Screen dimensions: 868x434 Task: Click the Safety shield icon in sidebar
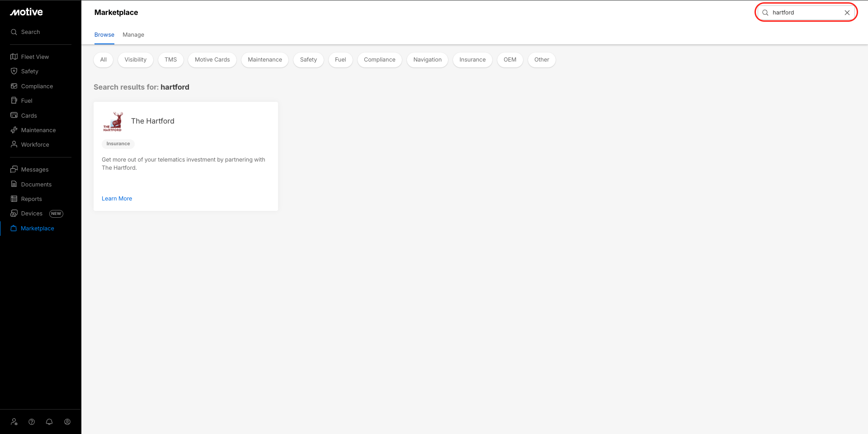click(14, 71)
